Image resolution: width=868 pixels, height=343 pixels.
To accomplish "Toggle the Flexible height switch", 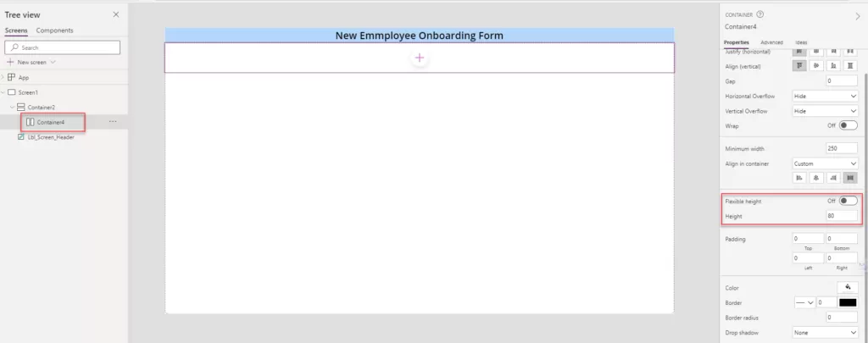I will [x=848, y=201].
